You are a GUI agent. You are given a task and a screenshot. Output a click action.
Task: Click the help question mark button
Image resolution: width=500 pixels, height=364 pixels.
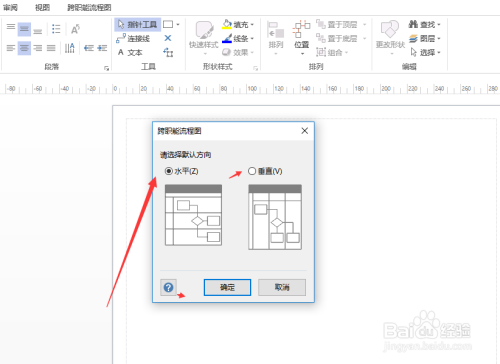point(168,287)
